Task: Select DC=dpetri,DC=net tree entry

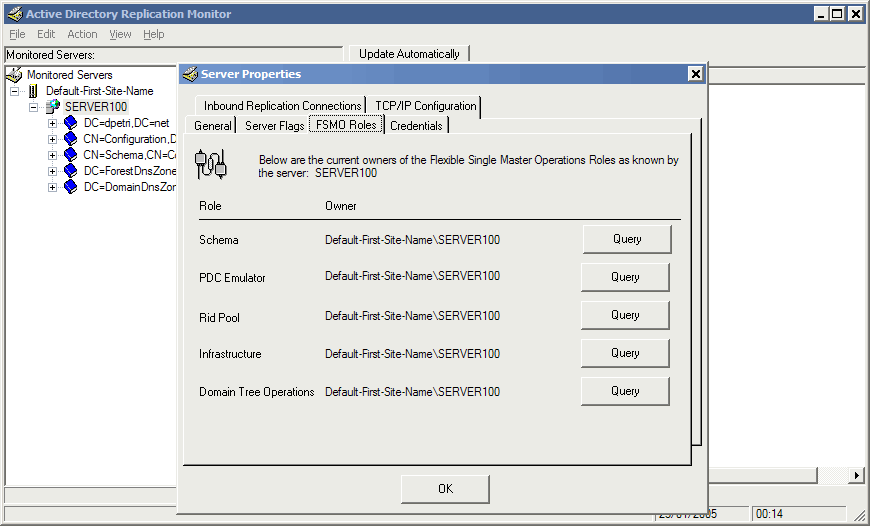Action: tap(127, 123)
